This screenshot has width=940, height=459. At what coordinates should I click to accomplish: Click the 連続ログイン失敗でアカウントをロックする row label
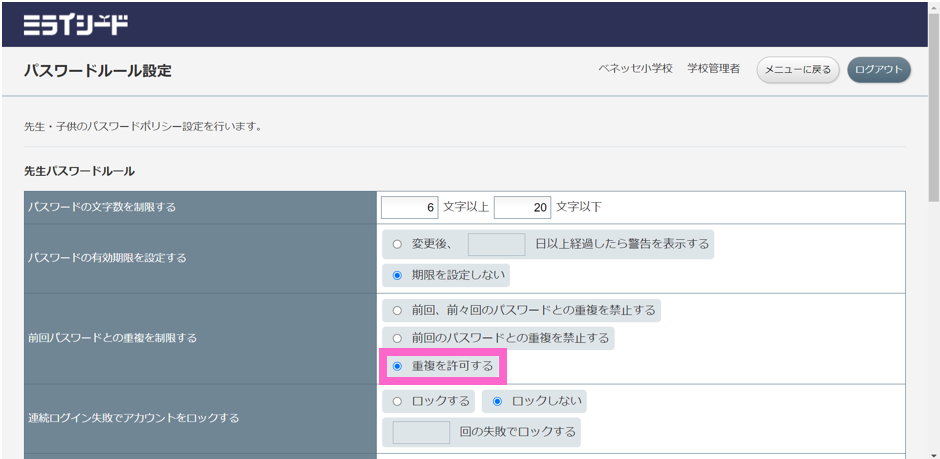point(133,418)
